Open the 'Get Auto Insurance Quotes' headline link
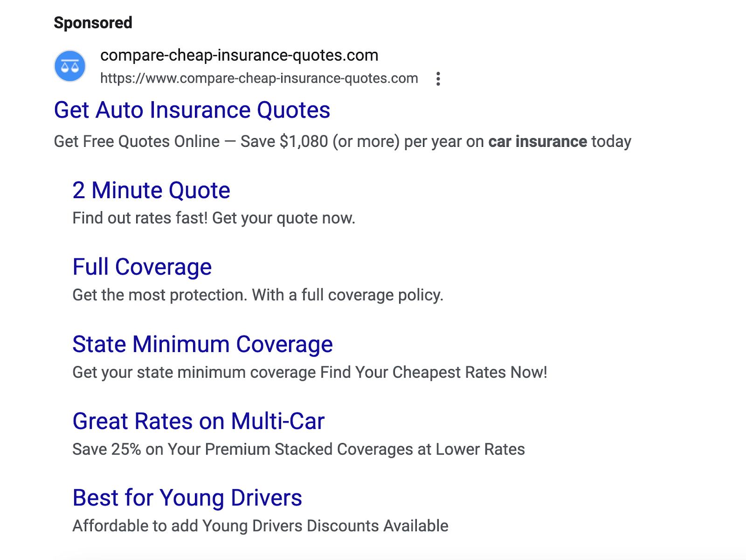The height and width of the screenshot is (560, 746). (192, 110)
